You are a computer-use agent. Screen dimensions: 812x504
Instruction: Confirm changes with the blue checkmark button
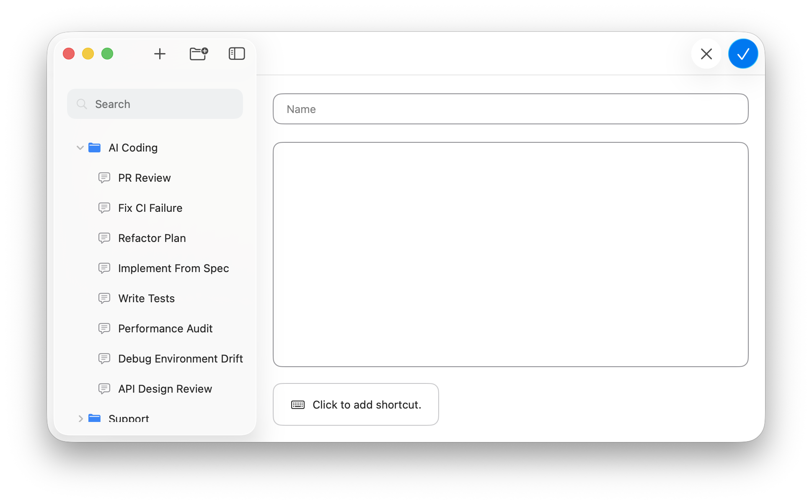click(742, 54)
